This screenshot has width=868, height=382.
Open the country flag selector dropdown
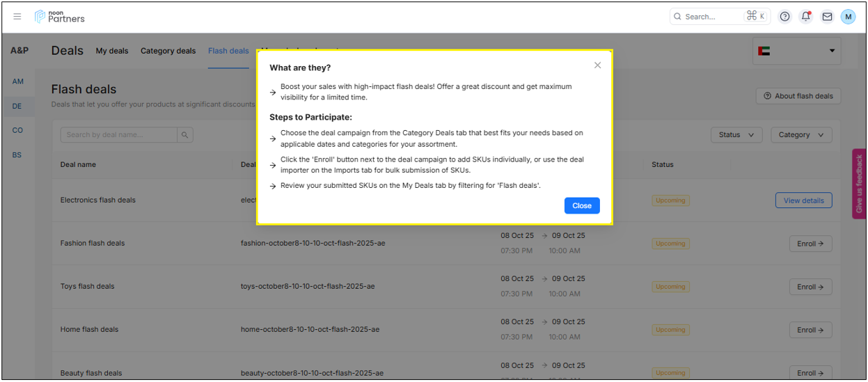point(796,51)
